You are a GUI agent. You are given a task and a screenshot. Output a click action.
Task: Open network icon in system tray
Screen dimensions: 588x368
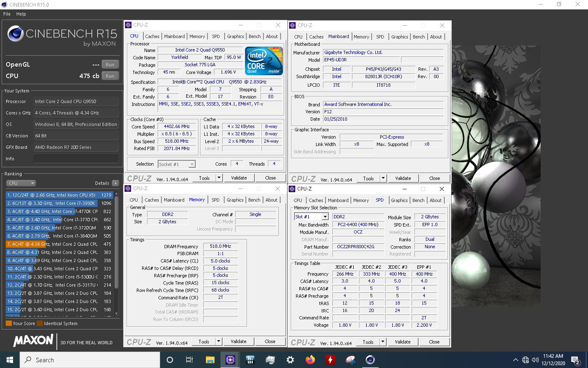526,360
